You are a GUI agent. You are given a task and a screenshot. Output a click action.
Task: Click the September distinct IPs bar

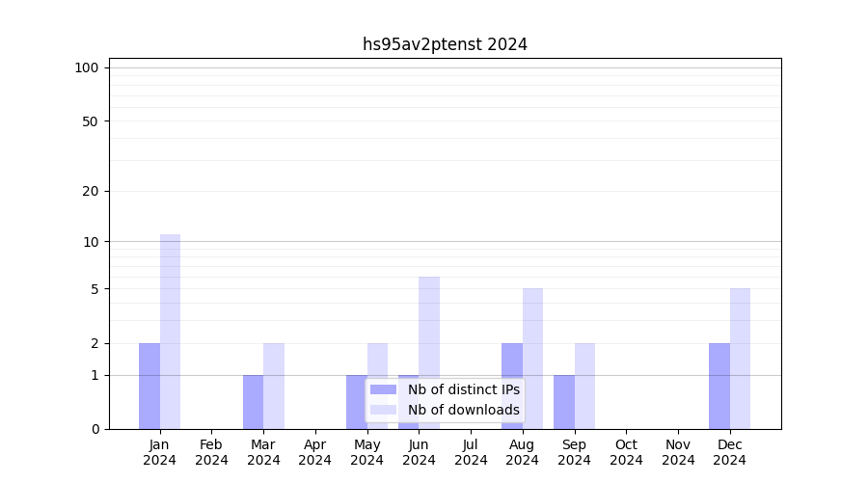564,402
